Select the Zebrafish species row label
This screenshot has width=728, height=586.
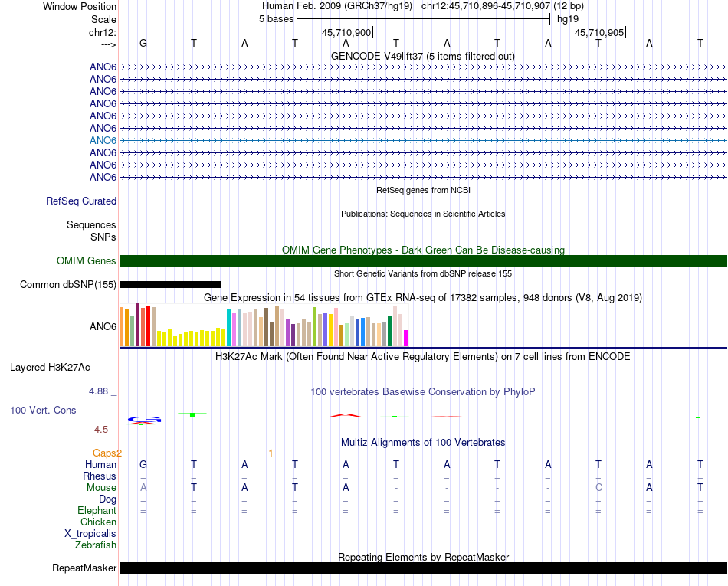point(96,545)
